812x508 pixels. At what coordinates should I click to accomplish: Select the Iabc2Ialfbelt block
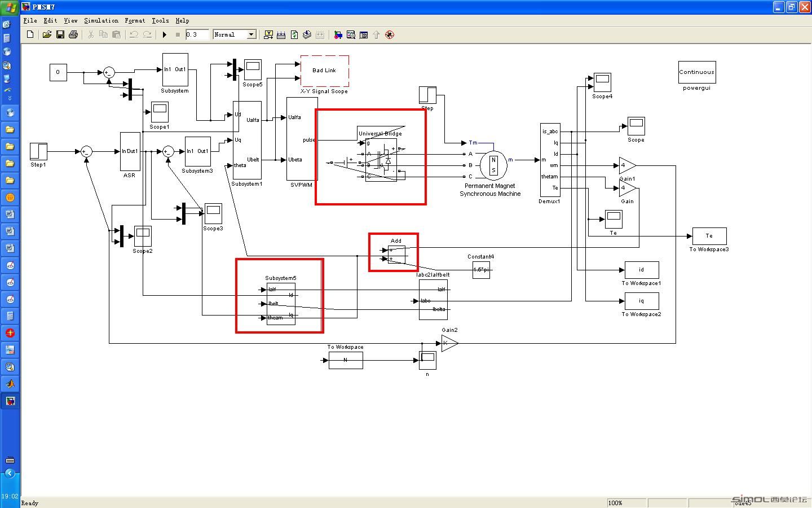tap(433, 299)
